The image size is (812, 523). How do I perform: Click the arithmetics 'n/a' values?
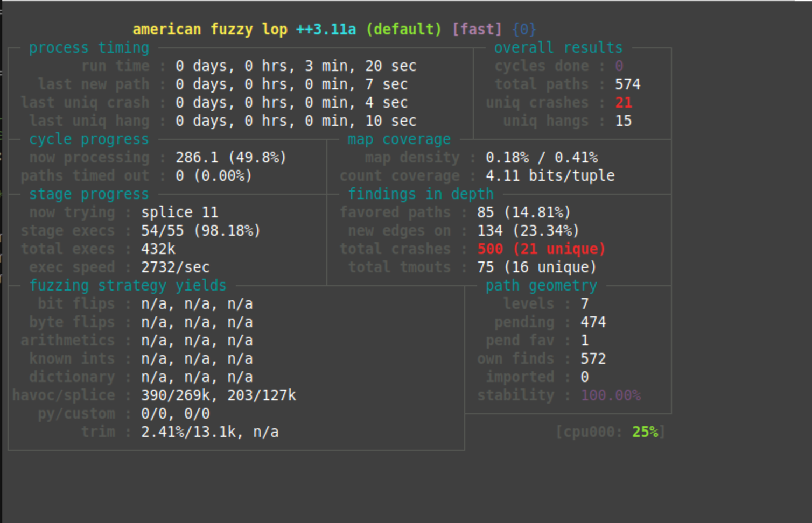[x=197, y=340]
